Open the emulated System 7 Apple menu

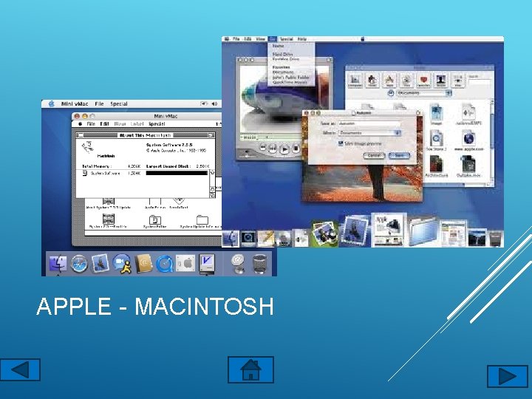coord(80,124)
